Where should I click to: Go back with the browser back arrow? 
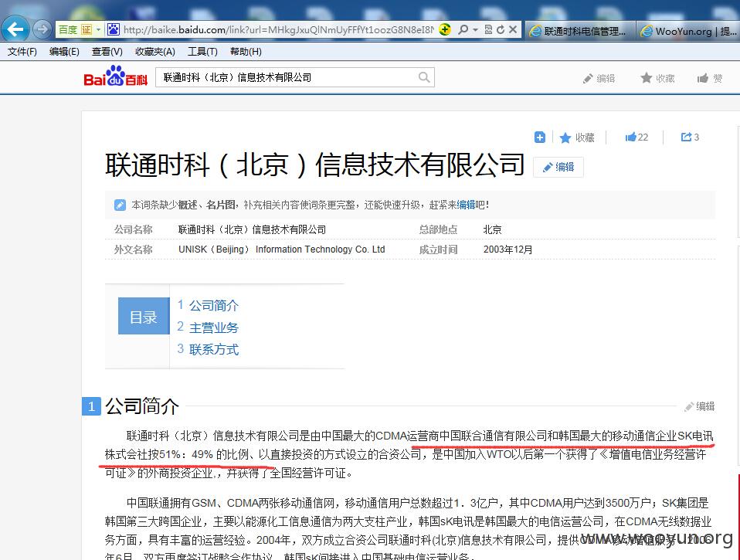click(15, 29)
